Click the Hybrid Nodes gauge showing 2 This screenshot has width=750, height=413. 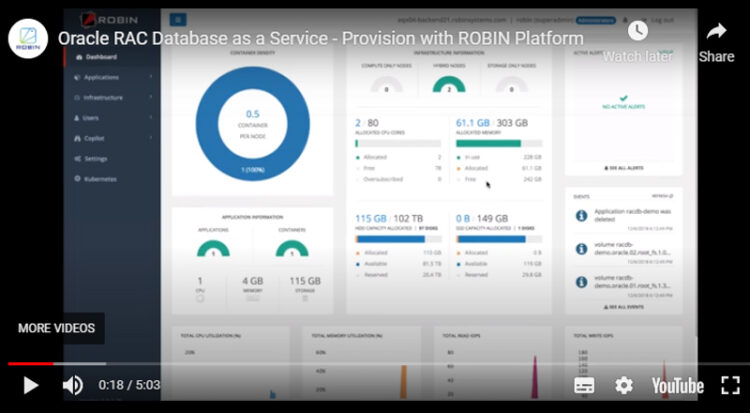tap(449, 85)
